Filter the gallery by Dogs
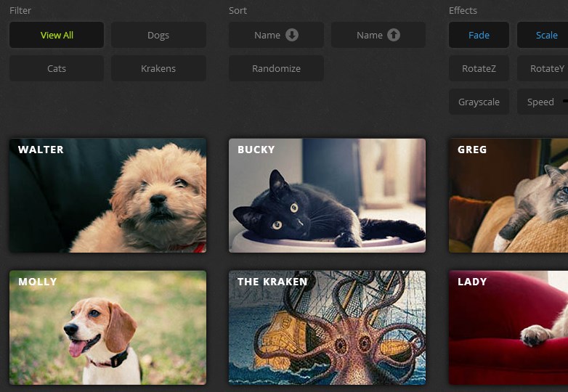568x392 pixels. click(158, 35)
